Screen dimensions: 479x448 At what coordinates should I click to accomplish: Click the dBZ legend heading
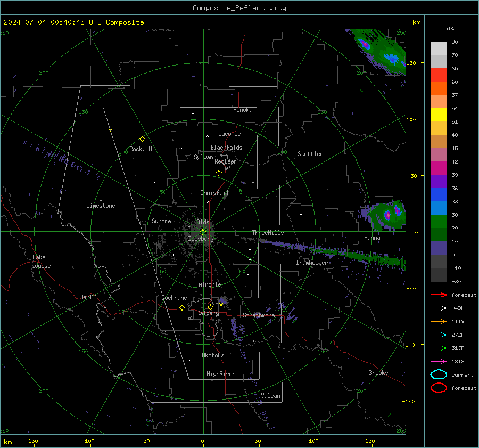(451, 29)
